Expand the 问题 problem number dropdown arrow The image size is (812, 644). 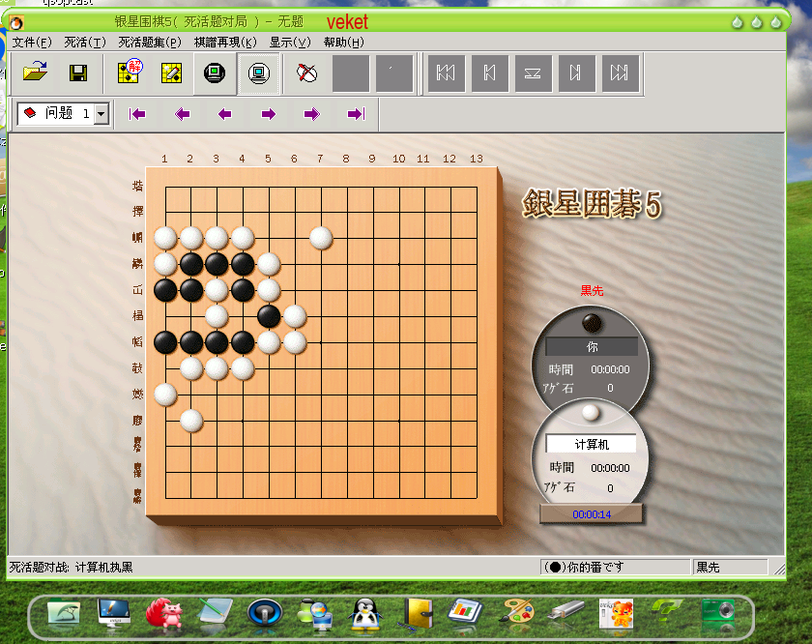coord(101,113)
